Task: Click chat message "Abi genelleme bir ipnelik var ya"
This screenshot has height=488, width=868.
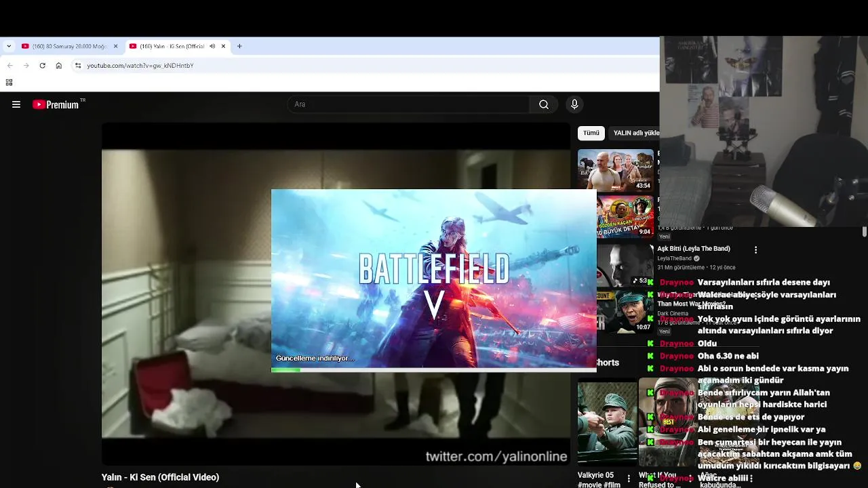Action: pyautogui.click(x=762, y=429)
